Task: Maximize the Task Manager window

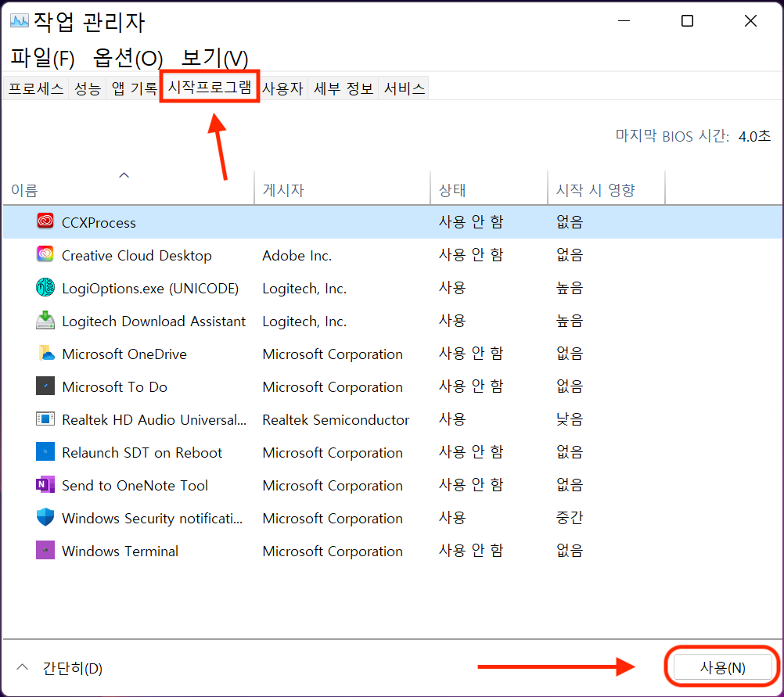Action: 687,21
